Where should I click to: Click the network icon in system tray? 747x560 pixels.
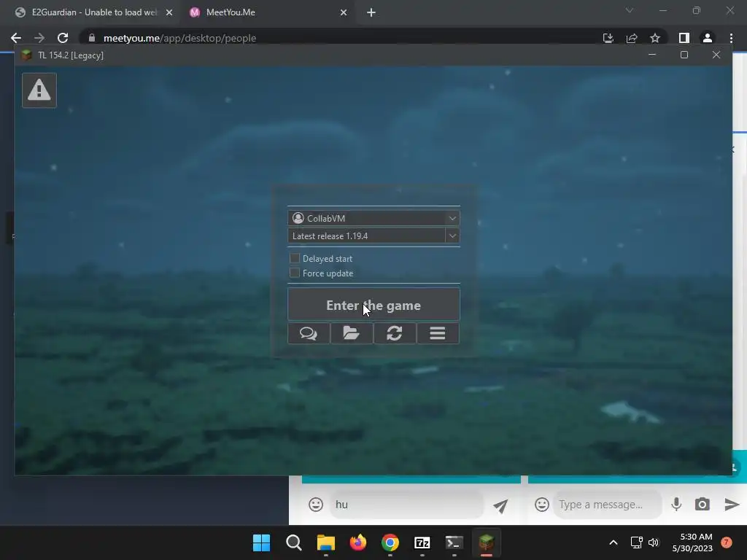tap(636, 542)
